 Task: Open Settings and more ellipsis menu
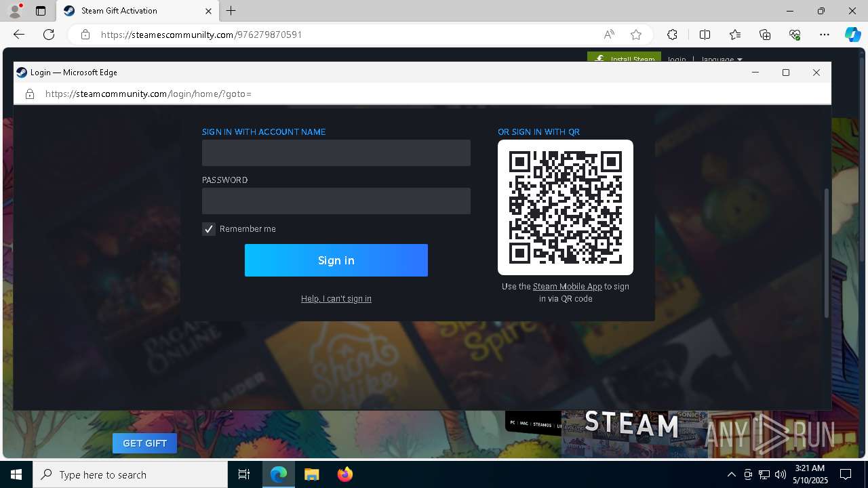(x=825, y=35)
